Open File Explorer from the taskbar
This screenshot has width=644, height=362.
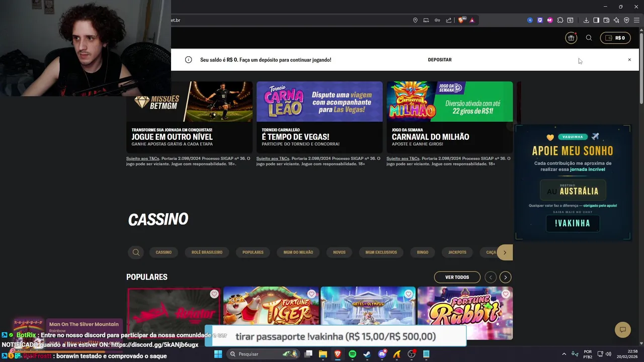[x=323, y=354]
